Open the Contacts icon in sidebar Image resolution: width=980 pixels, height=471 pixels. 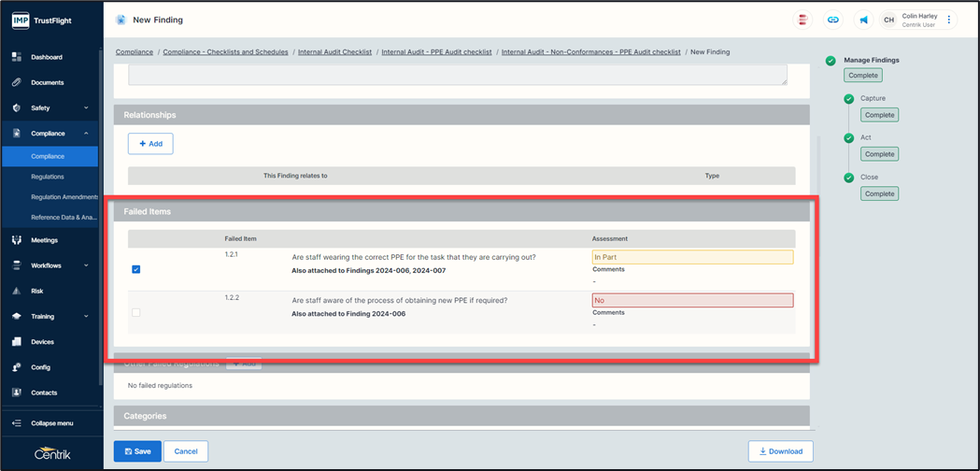[17, 392]
